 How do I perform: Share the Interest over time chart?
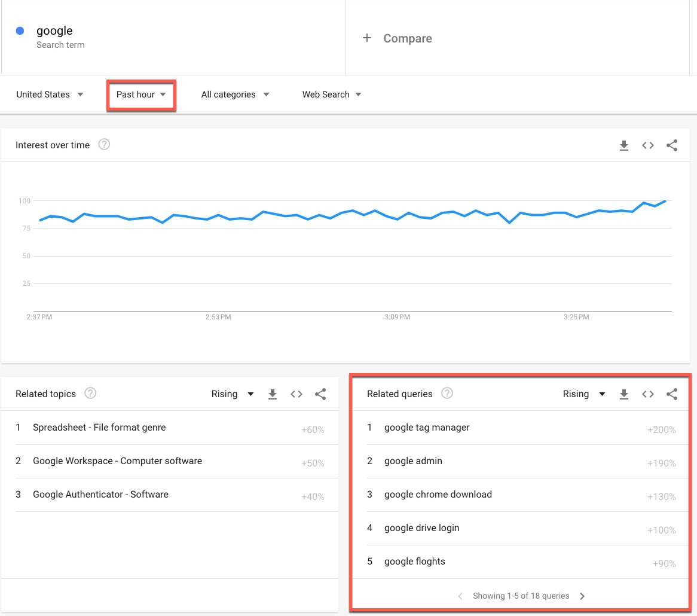672,145
